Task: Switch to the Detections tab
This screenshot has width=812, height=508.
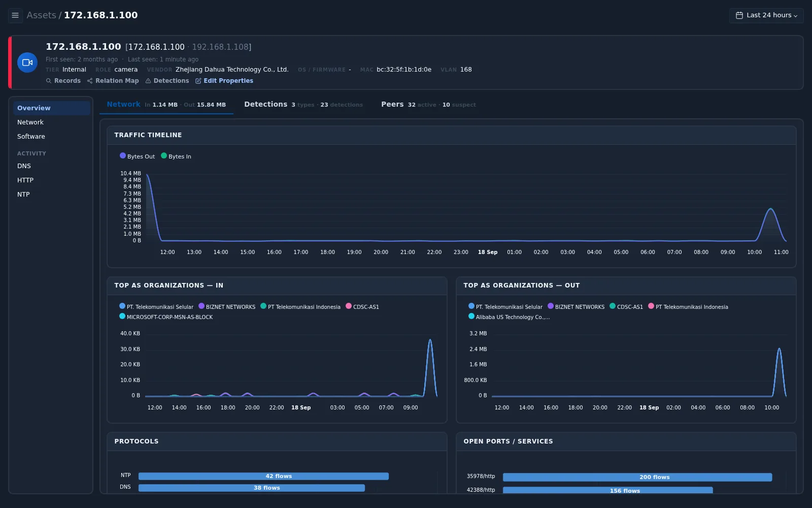Action: pyautogui.click(x=303, y=105)
